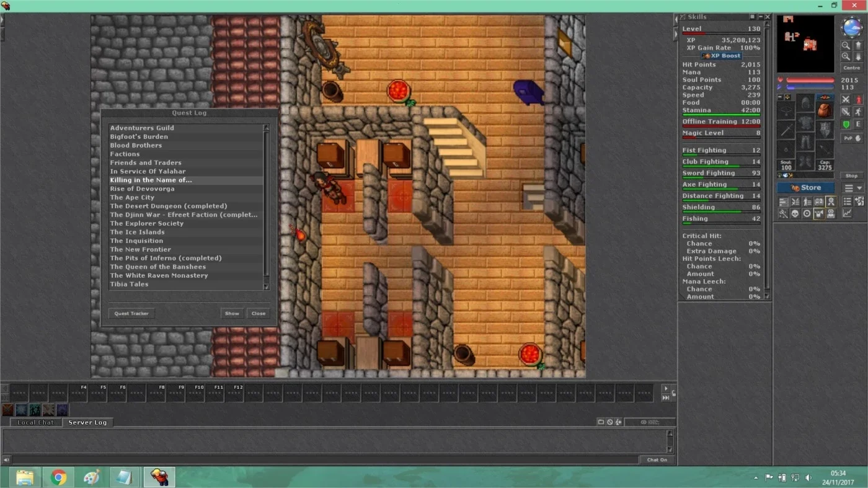The width and height of the screenshot is (868, 488).
Task: Click the shield equipment slot
Action: click(x=825, y=130)
